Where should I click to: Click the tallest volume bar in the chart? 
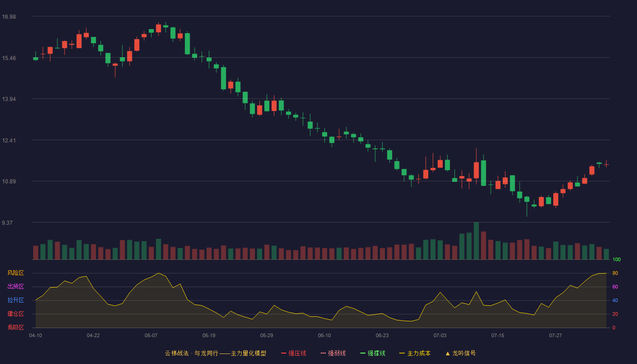point(476,241)
